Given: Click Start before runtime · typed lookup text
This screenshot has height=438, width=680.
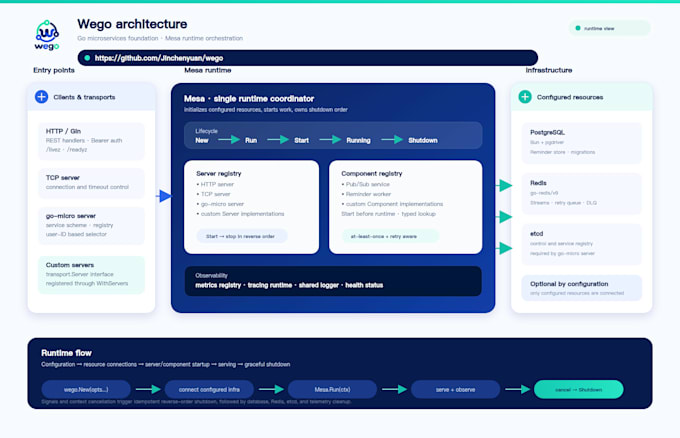Looking at the screenshot, I should [389, 214].
